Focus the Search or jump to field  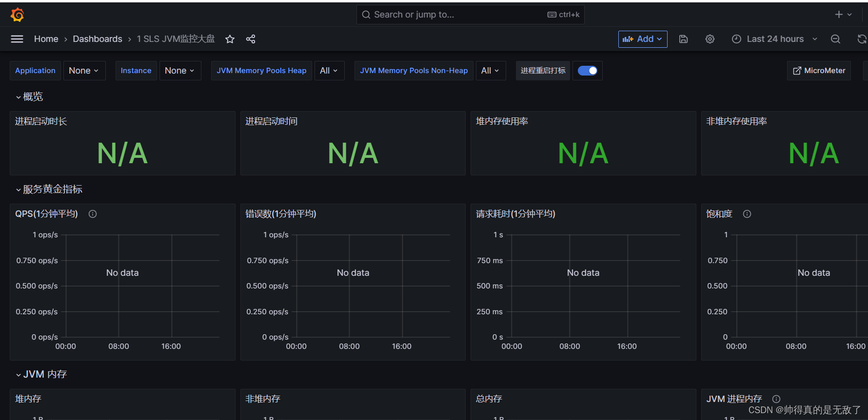click(x=471, y=15)
